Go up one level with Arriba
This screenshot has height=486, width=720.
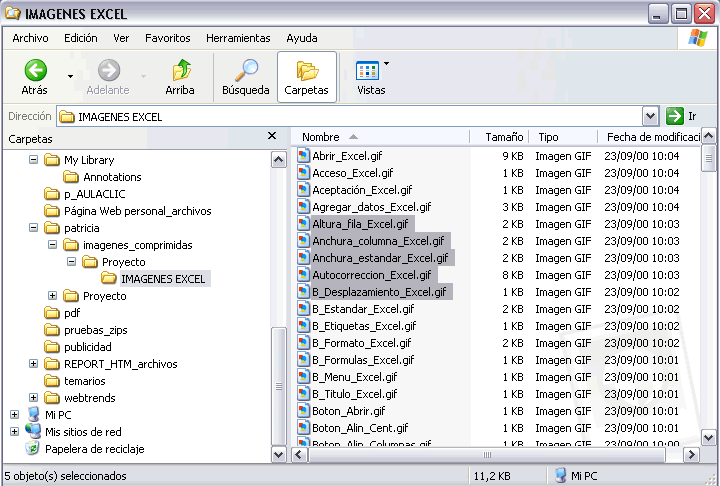(x=180, y=77)
